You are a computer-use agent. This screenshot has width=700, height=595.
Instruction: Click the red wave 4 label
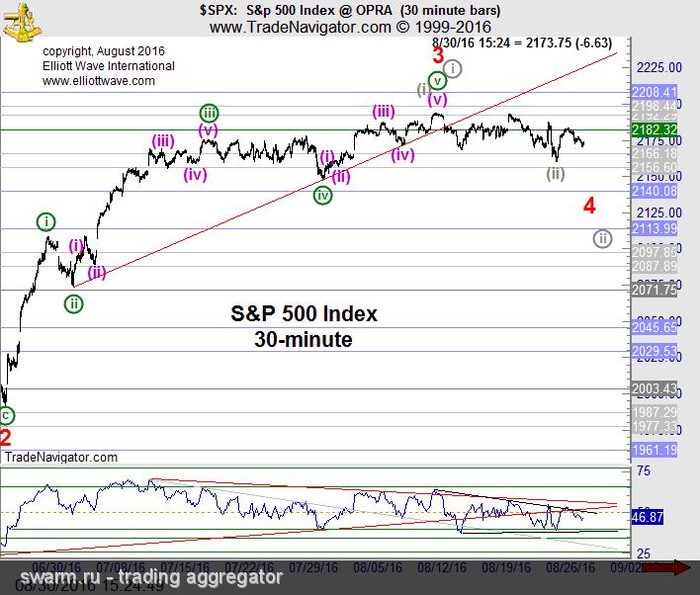click(589, 206)
